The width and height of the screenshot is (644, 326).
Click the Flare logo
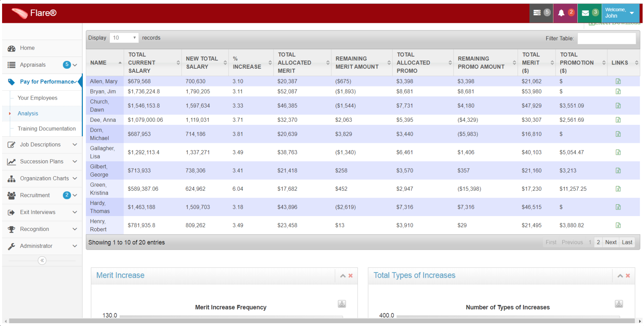[x=33, y=13]
